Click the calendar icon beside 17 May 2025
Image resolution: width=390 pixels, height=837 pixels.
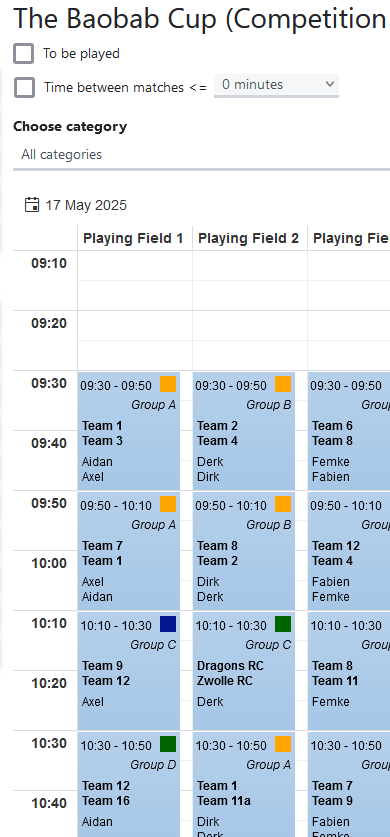(x=32, y=205)
